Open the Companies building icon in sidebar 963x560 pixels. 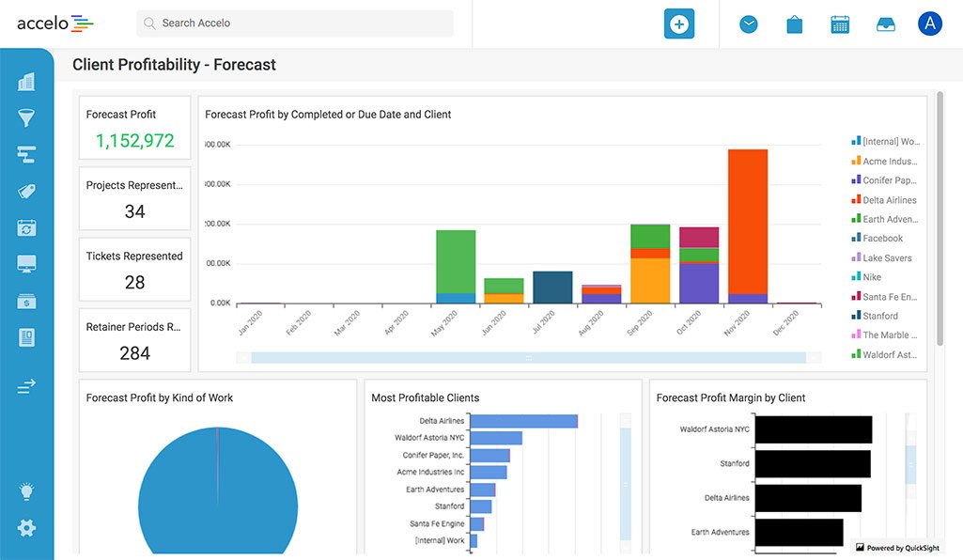click(x=26, y=82)
